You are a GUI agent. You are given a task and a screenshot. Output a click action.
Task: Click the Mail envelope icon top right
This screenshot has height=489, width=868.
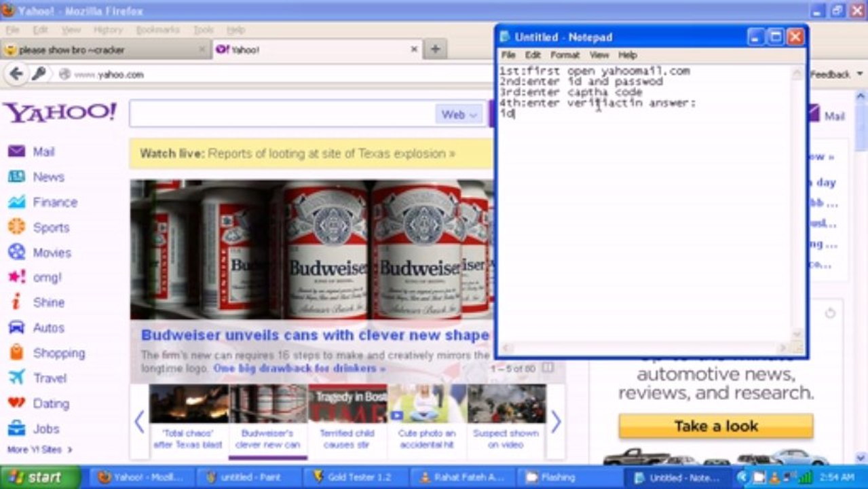813,115
